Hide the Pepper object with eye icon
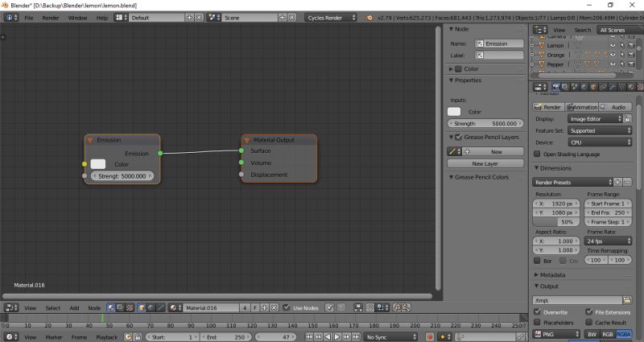The height and width of the screenshot is (342, 644). tap(613, 64)
